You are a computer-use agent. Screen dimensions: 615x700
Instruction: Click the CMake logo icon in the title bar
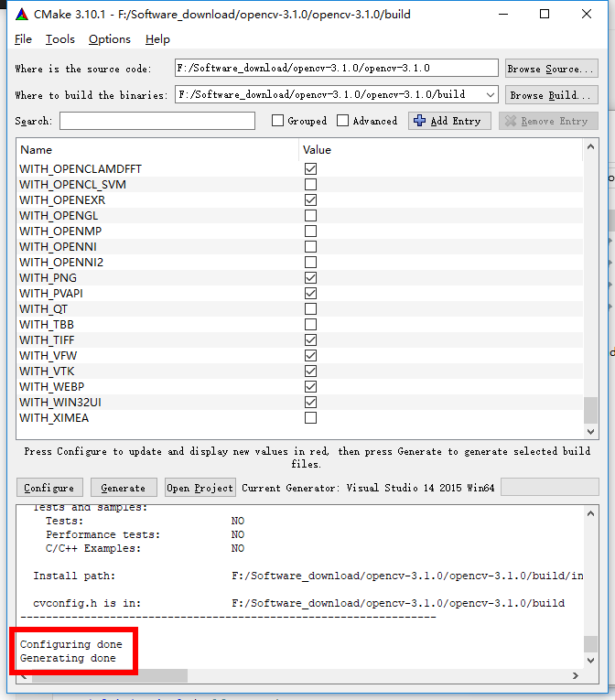click(x=21, y=15)
